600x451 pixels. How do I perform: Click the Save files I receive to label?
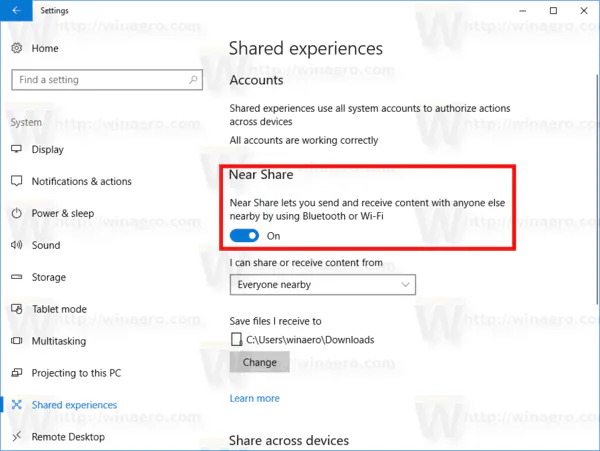[x=276, y=321]
